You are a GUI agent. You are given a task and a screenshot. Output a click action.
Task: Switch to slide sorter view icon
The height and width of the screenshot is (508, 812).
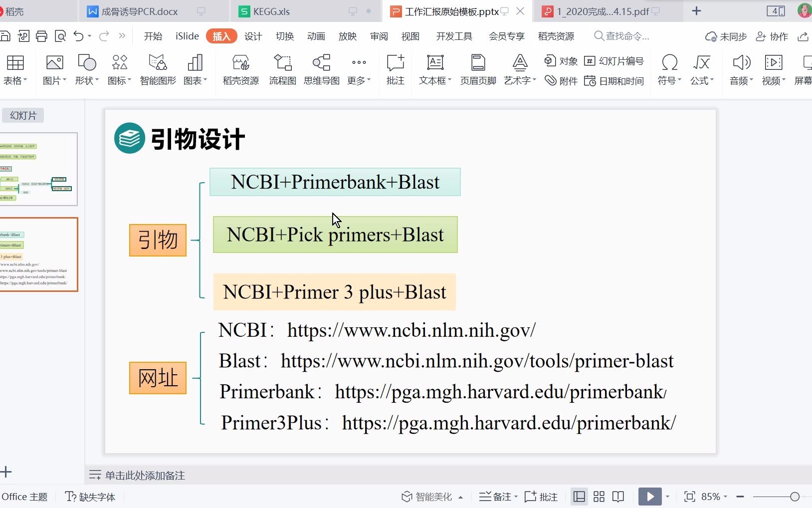[599, 497]
